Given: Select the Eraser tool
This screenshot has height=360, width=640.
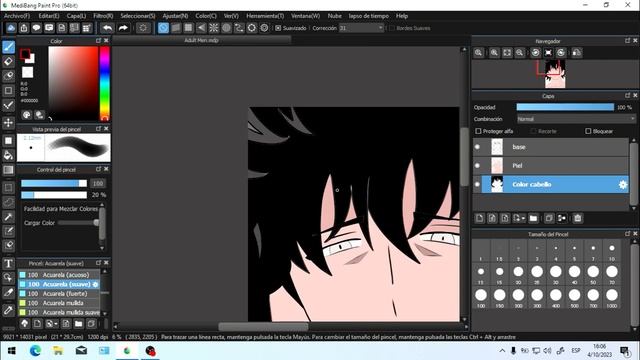Looking at the screenshot, I should [x=9, y=62].
